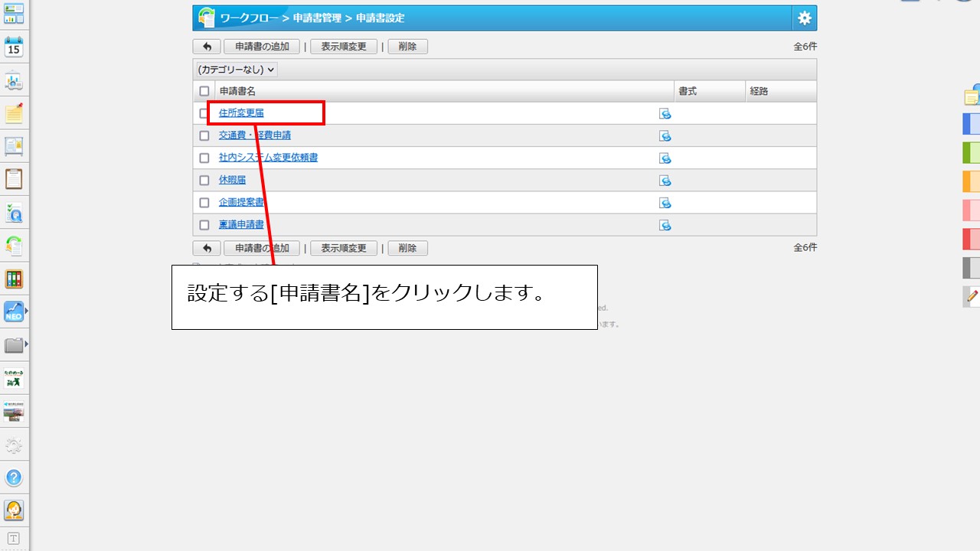Viewport: 980px width, 551px height.
Task: Click the top back arrow button
Action: (x=207, y=47)
